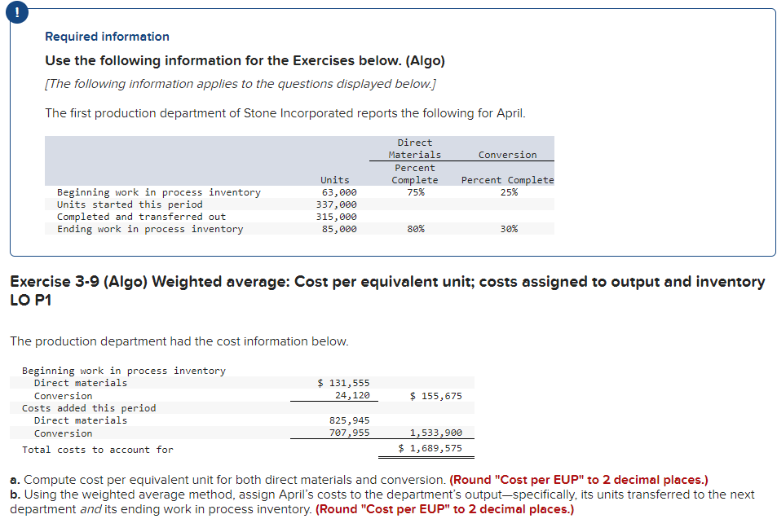Click the 85,000 units value
Viewport: 777px width, 532px height.
pos(339,229)
